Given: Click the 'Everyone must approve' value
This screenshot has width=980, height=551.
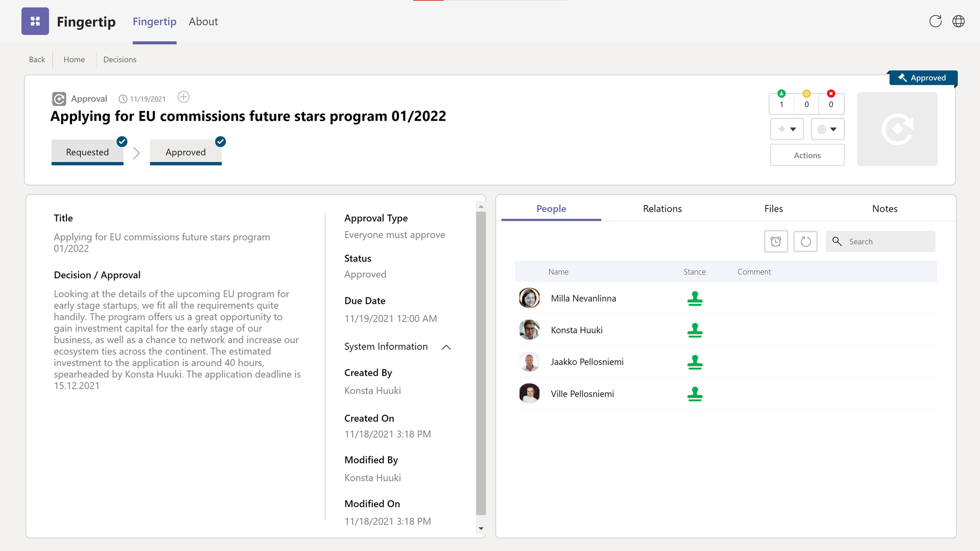Looking at the screenshot, I should pyautogui.click(x=395, y=235).
